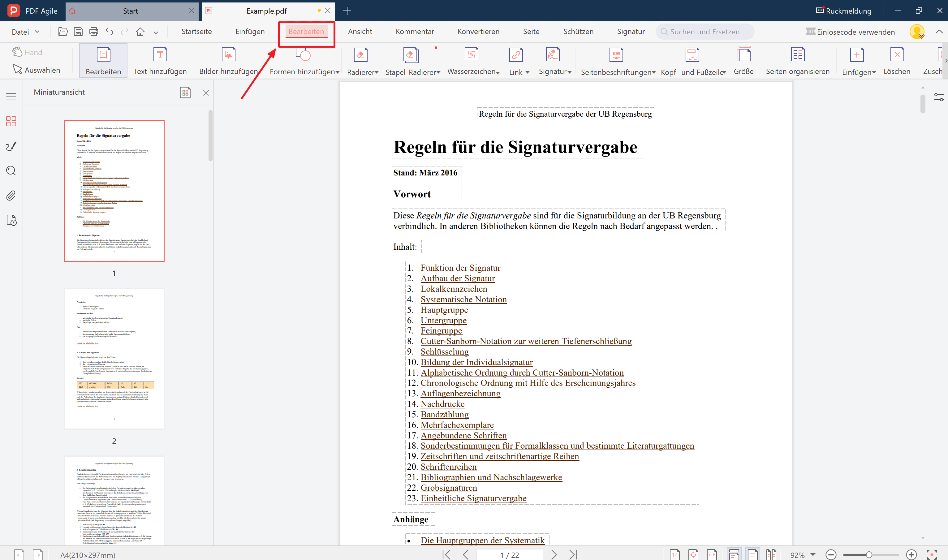Expand the quick access toolbar customization arrow
Viewport: 948px width, 560px height.
pyautogui.click(x=156, y=32)
